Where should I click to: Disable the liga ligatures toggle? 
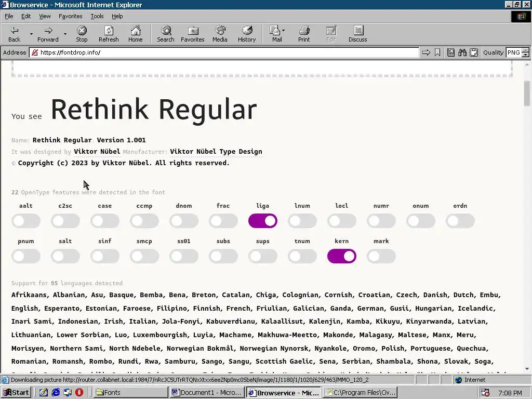click(263, 221)
